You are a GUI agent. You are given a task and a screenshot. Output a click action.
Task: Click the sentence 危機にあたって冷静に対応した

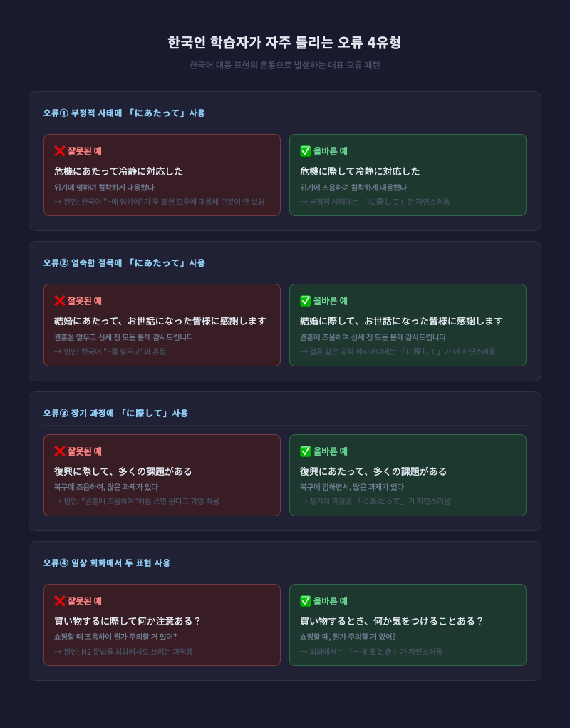pos(118,171)
